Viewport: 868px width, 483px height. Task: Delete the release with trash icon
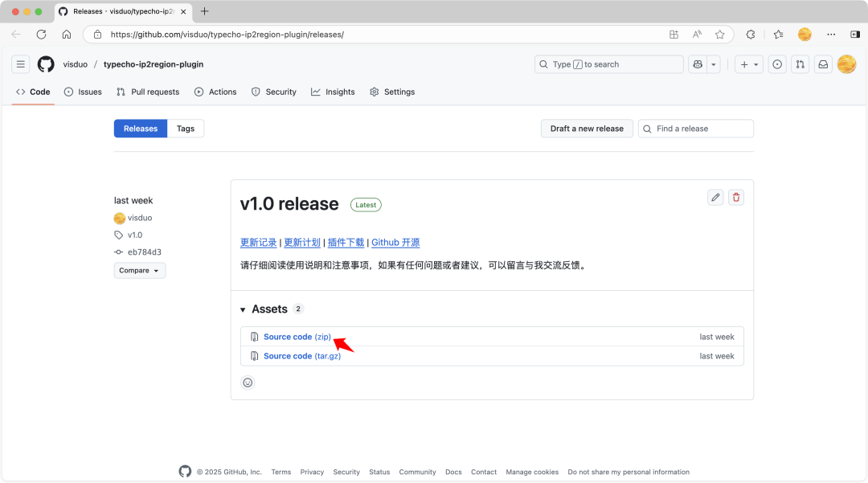point(735,197)
